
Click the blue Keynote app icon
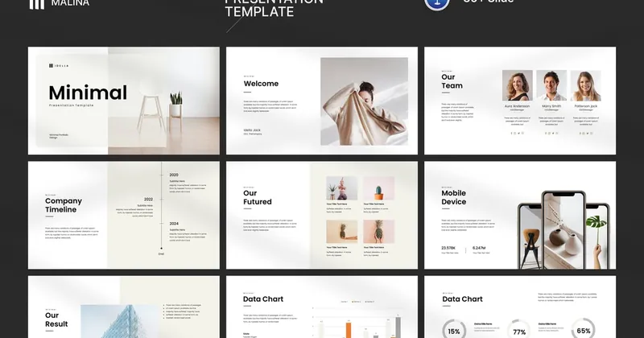coord(436,4)
